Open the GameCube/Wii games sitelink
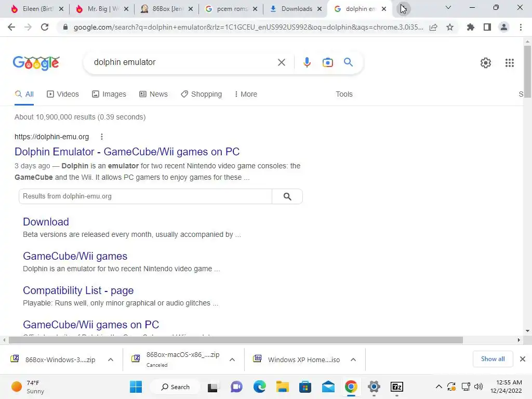Image resolution: width=532 pixels, height=399 pixels. click(x=75, y=256)
